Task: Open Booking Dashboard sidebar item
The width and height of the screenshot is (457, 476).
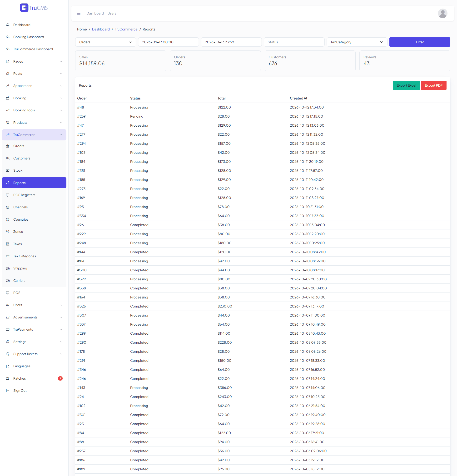Action: click(34, 37)
